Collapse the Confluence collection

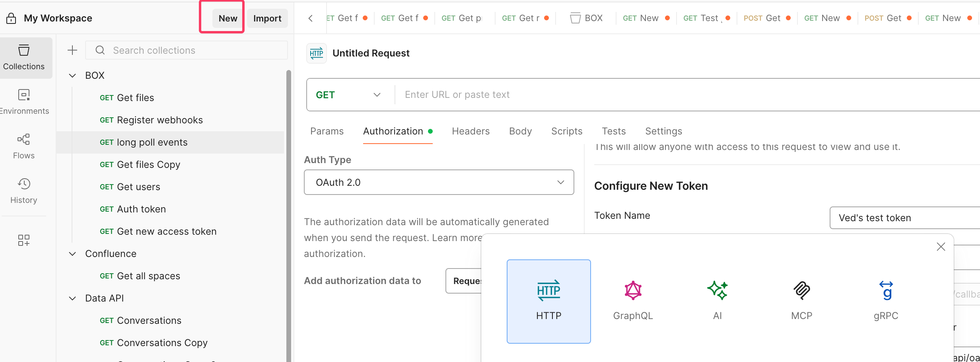click(x=72, y=254)
